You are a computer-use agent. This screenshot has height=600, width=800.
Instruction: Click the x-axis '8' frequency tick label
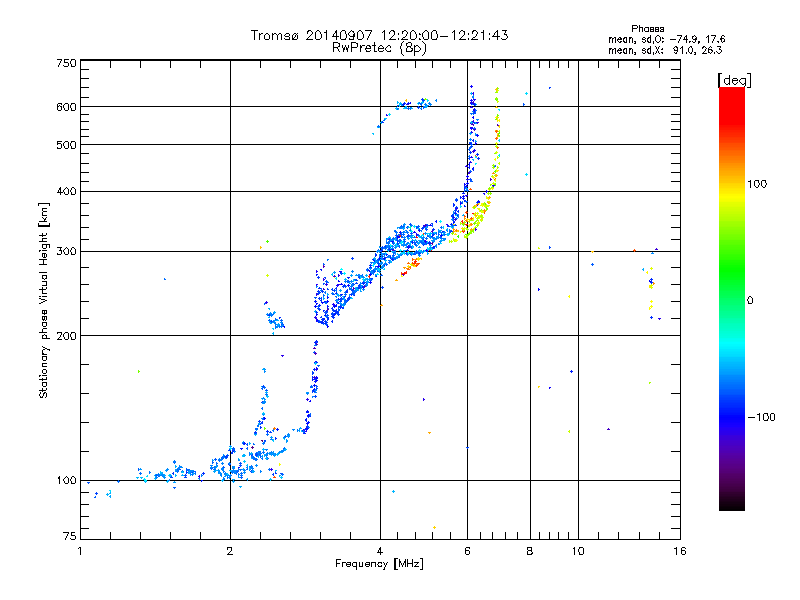pos(530,551)
